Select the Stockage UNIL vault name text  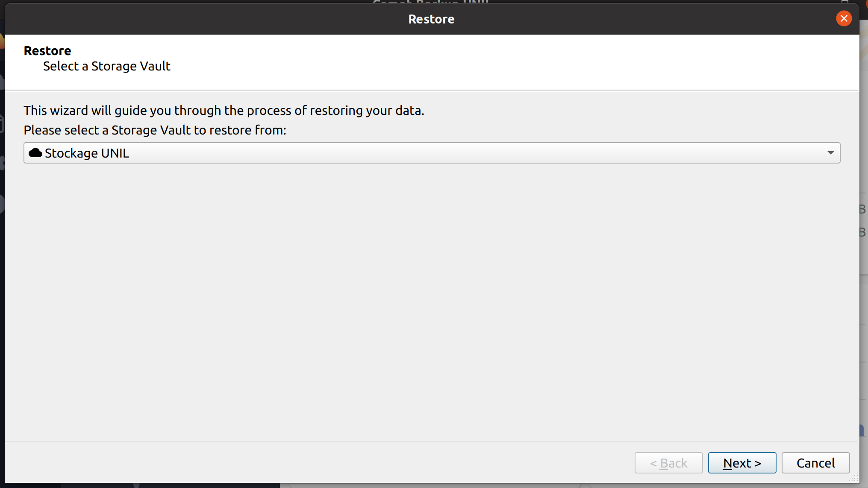pyautogui.click(x=87, y=153)
